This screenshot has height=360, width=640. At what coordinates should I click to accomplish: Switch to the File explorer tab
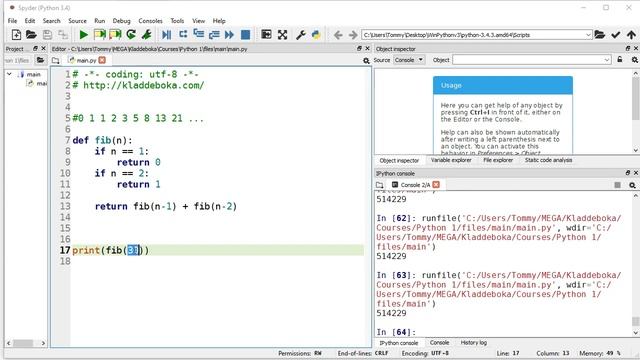[x=498, y=160]
